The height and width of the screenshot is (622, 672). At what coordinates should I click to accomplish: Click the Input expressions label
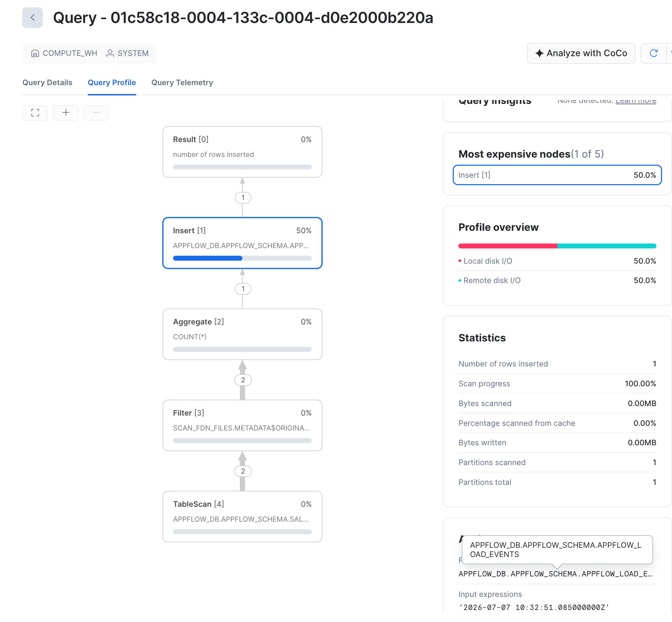pyautogui.click(x=490, y=594)
